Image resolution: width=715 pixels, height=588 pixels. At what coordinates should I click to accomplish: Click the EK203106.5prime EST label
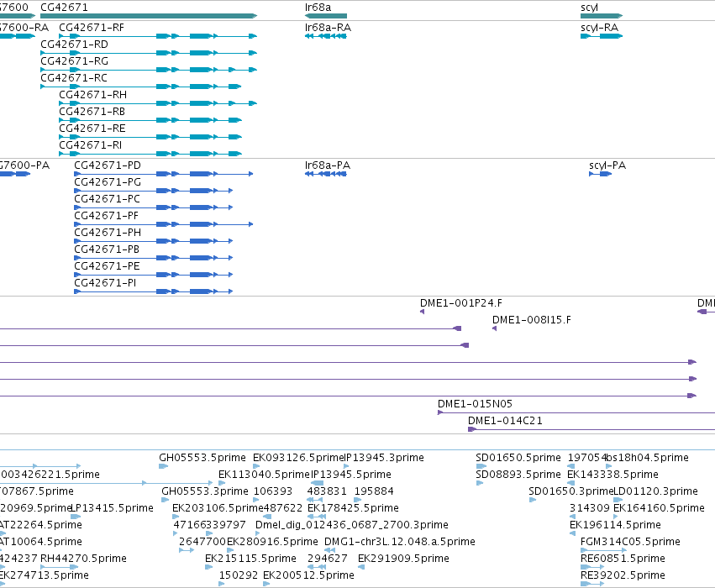coord(218,508)
